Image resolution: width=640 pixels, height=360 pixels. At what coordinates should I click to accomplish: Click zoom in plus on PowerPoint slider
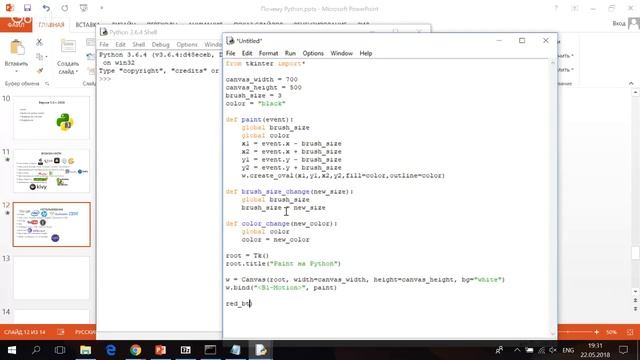(596, 332)
